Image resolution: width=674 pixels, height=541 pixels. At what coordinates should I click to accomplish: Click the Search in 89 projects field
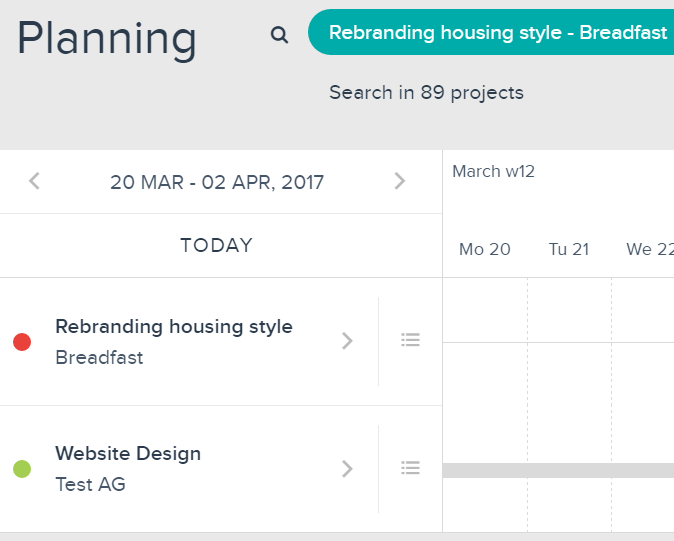(426, 92)
